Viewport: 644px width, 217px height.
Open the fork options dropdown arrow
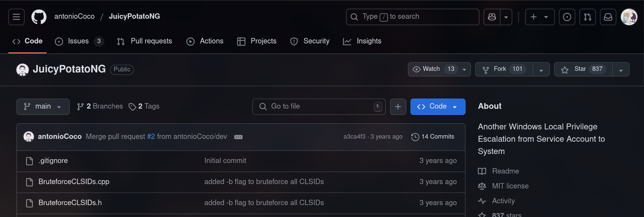coord(541,70)
